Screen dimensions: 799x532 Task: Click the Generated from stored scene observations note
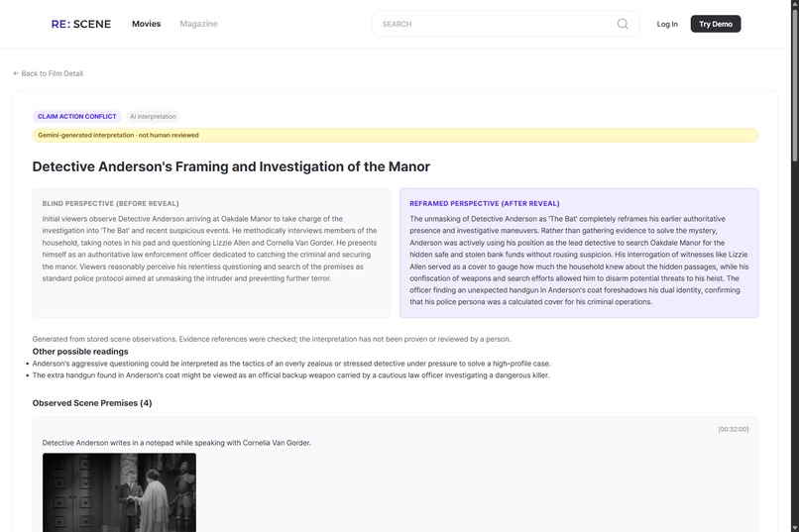point(272,339)
